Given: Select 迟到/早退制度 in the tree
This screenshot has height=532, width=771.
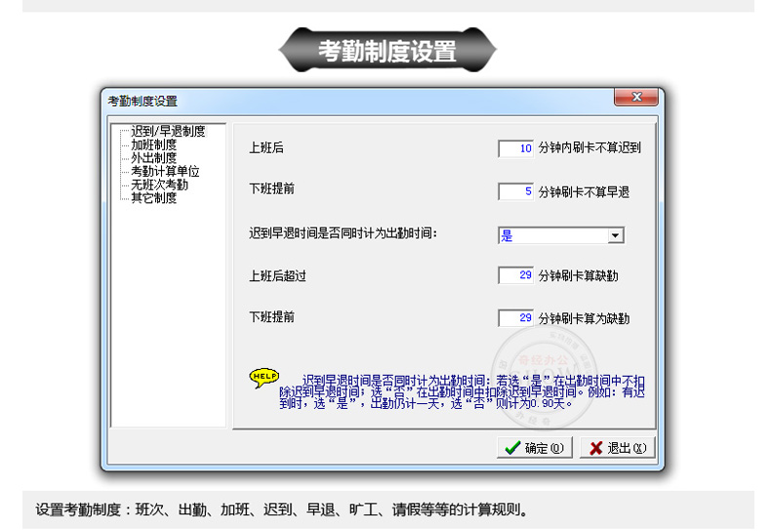Looking at the screenshot, I should pos(167,131).
